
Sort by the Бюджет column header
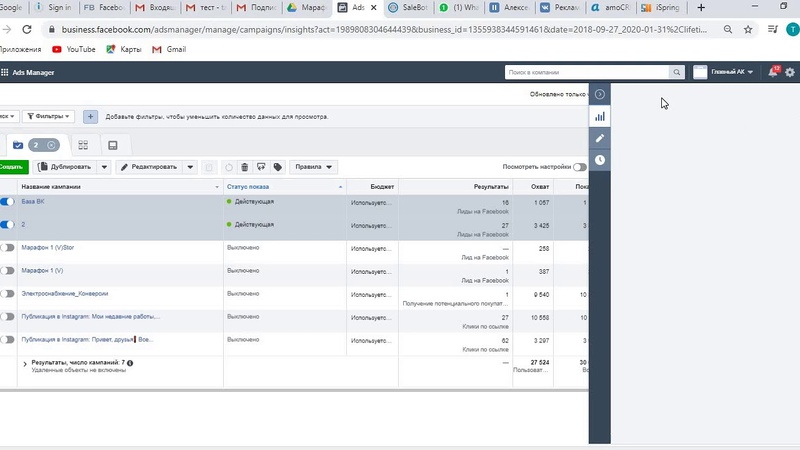tap(382, 187)
